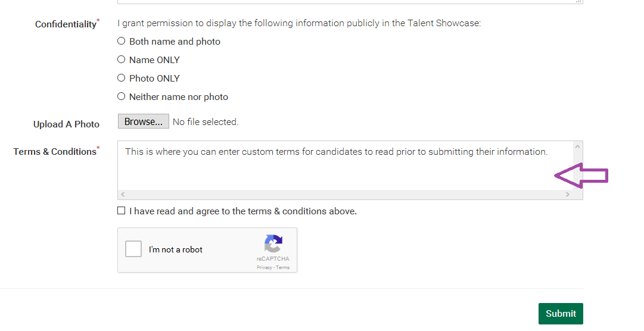Click the green Submit button
The image size is (644, 331).
[561, 314]
